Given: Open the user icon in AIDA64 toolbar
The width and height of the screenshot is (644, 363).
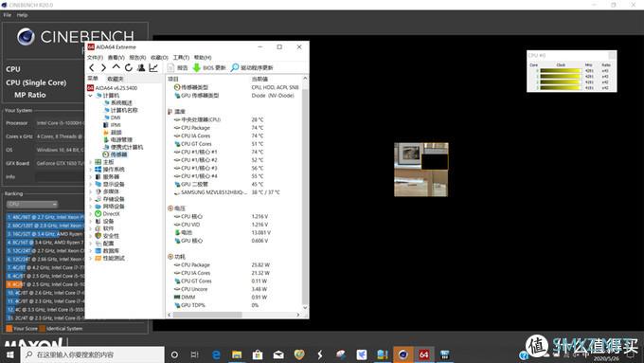Looking at the screenshot, I should [x=141, y=68].
